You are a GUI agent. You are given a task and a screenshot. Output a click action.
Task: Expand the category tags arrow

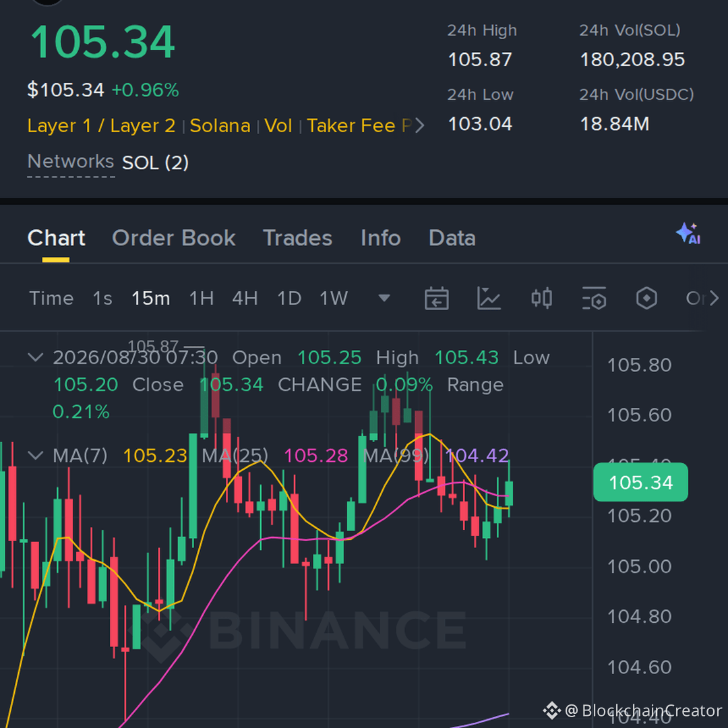(x=419, y=125)
